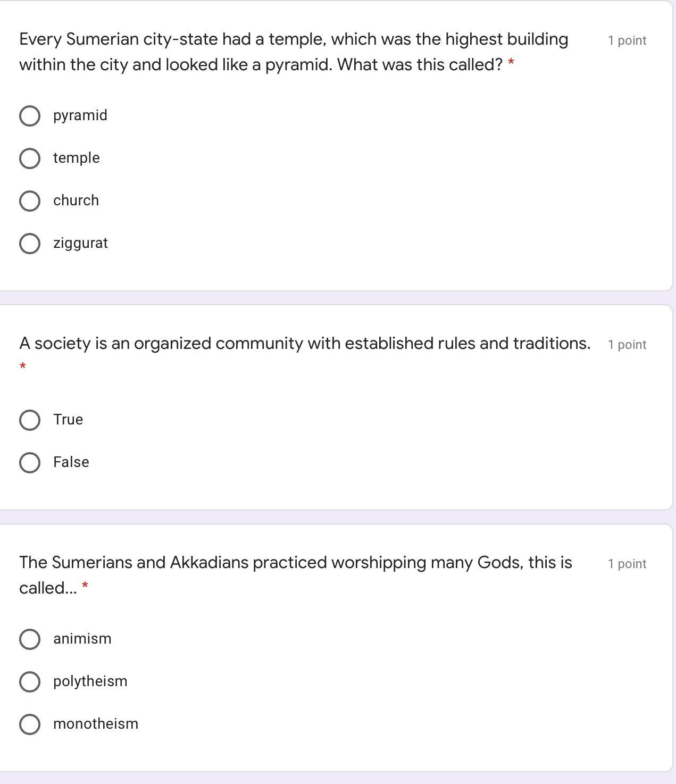The width and height of the screenshot is (676, 784).
Task: Pick the monotheism radio button
Action: tap(30, 724)
